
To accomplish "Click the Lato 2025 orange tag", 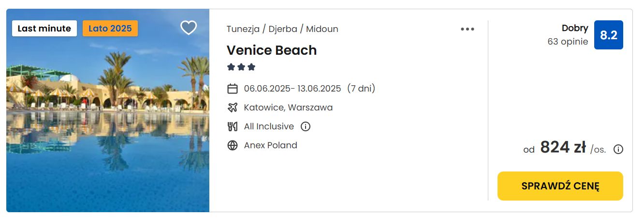I will (110, 29).
